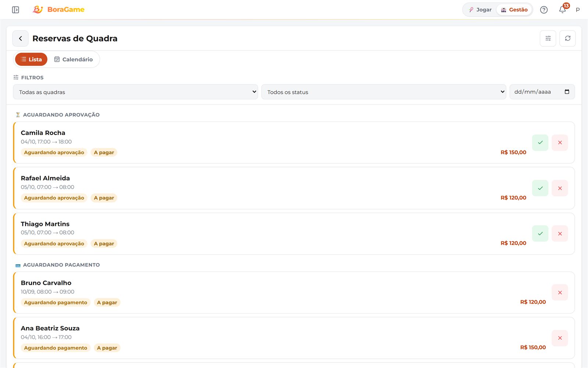The height and width of the screenshot is (368, 588).
Task: Refresh the reservations list
Action: coord(567,38)
